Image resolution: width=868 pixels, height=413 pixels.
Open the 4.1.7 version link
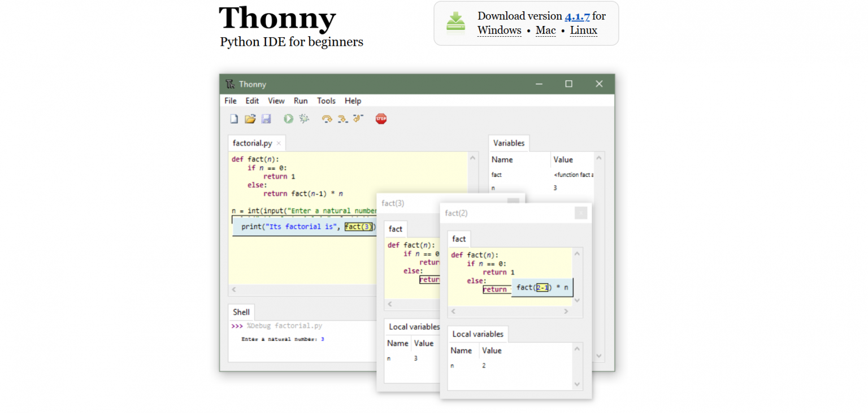[x=577, y=16]
